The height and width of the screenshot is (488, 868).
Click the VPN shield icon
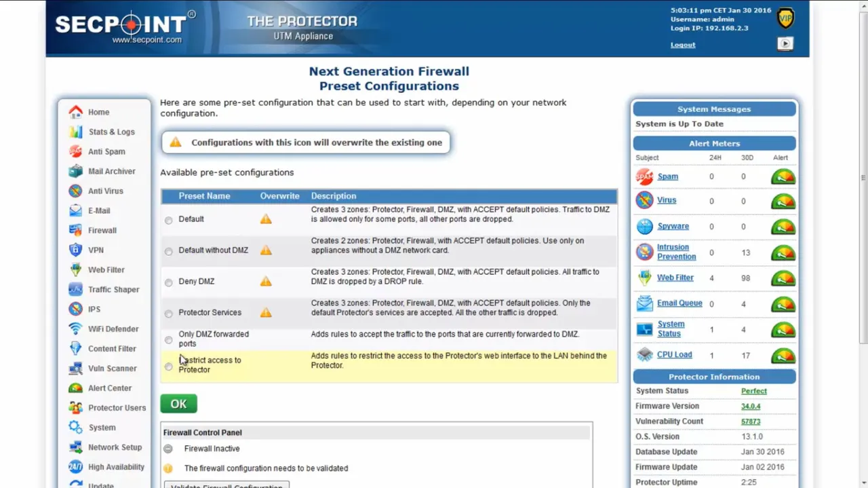tap(75, 250)
